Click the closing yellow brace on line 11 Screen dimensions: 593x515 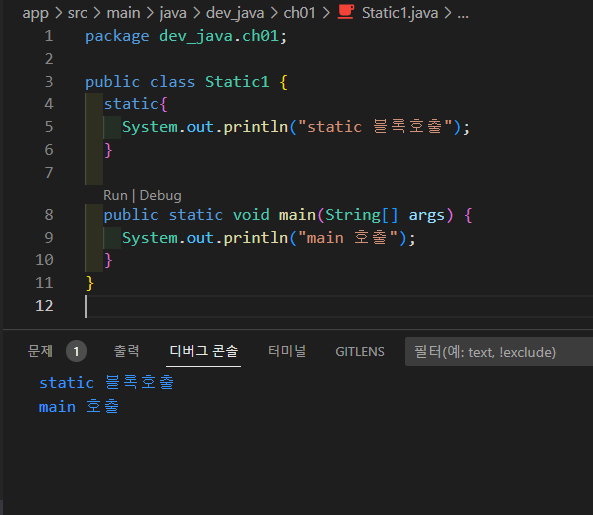[90, 283]
